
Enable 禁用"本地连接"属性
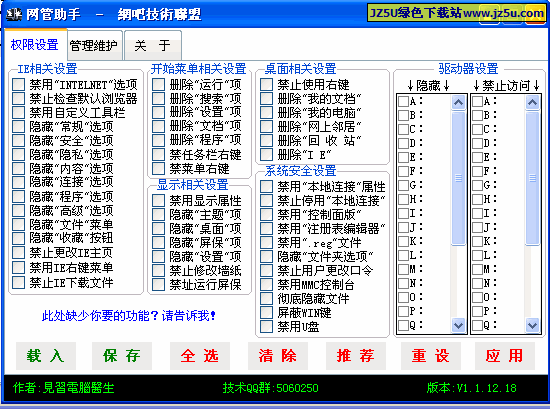tap(267, 187)
